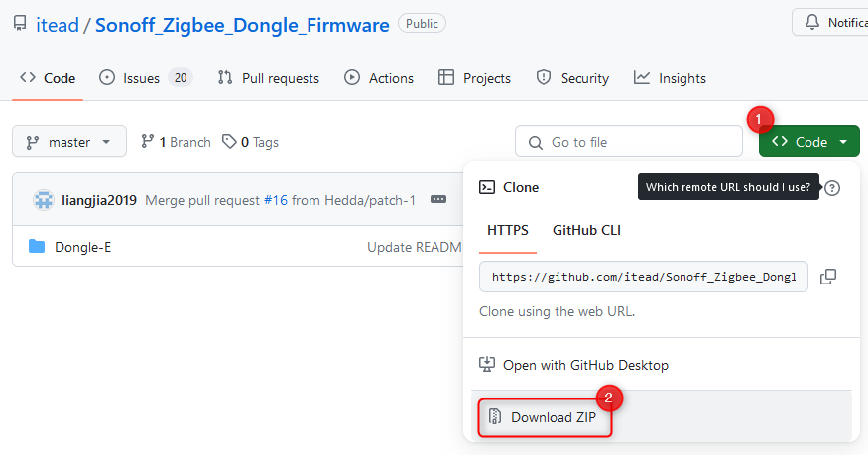Select the HTTPS clone tab
The width and height of the screenshot is (868, 455).
point(508,230)
